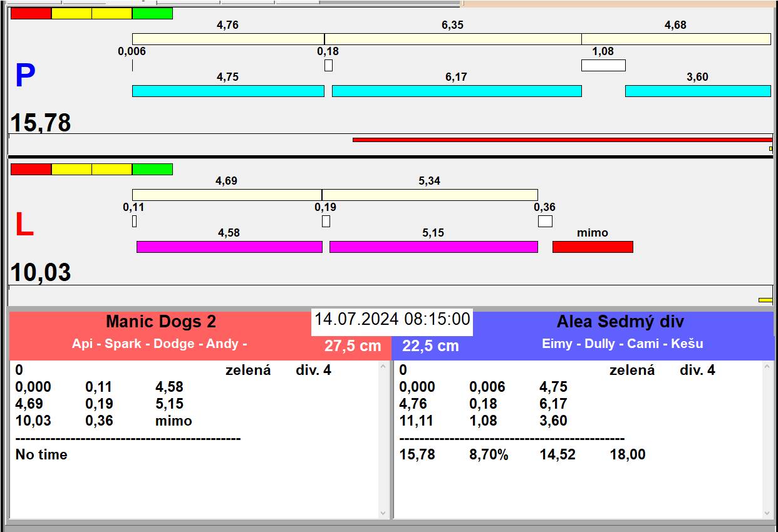Click the 18,00 value in the results
Screen dimensions: 778x532
[x=628, y=455]
